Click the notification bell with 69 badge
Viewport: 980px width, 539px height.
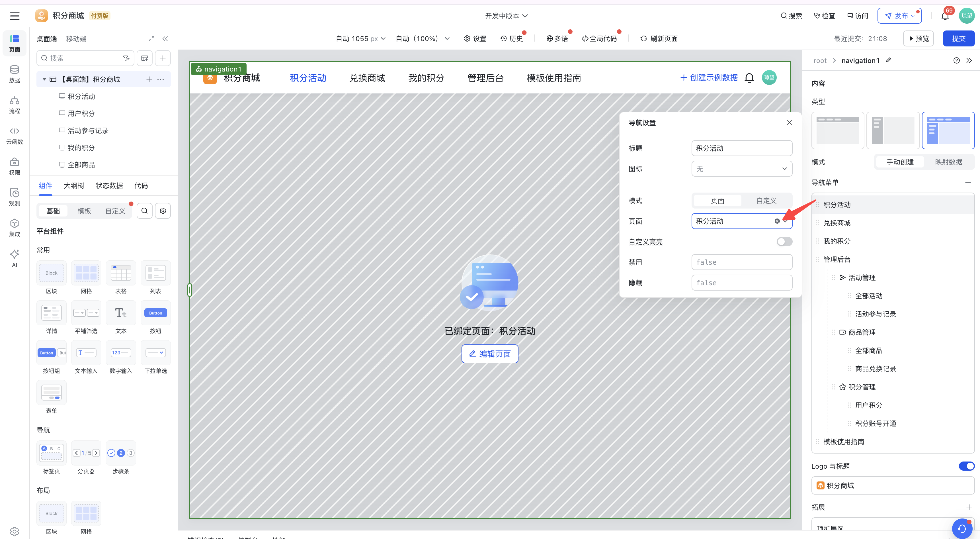tap(945, 16)
